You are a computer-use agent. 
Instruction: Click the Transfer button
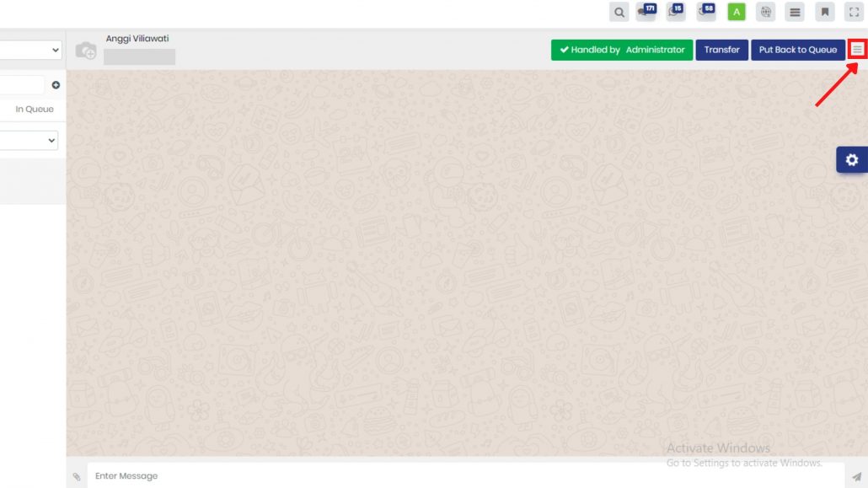click(722, 50)
